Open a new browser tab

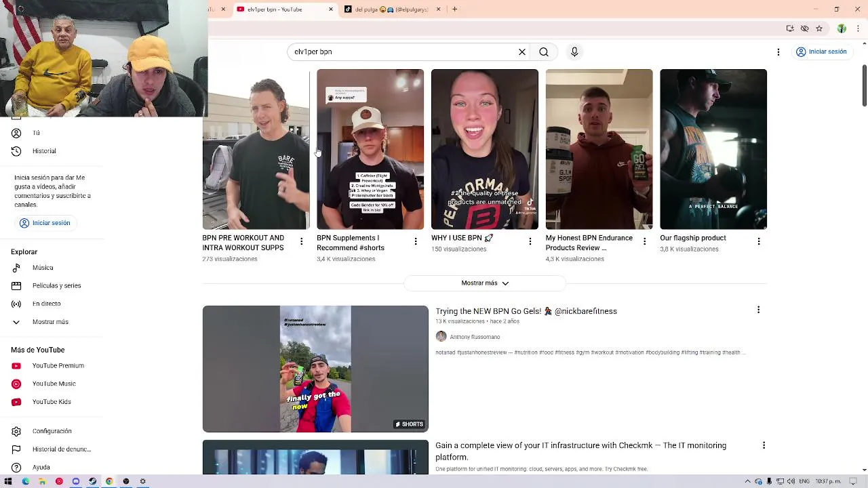pyautogui.click(x=455, y=9)
